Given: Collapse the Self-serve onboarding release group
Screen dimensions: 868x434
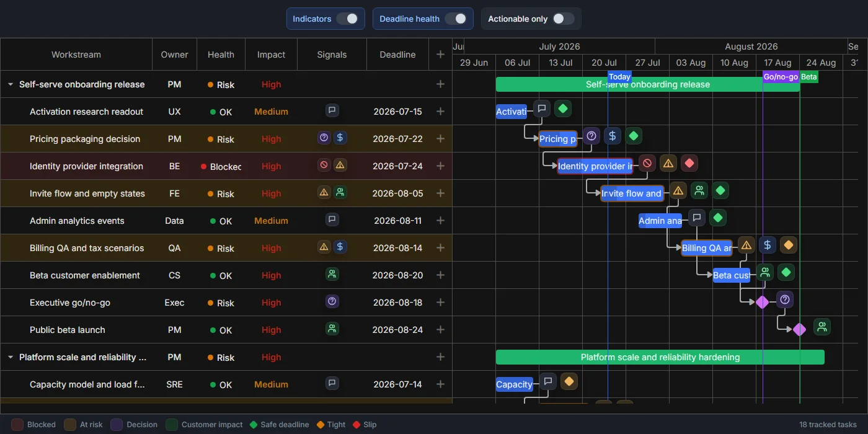Looking at the screenshot, I should pyautogui.click(x=11, y=84).
